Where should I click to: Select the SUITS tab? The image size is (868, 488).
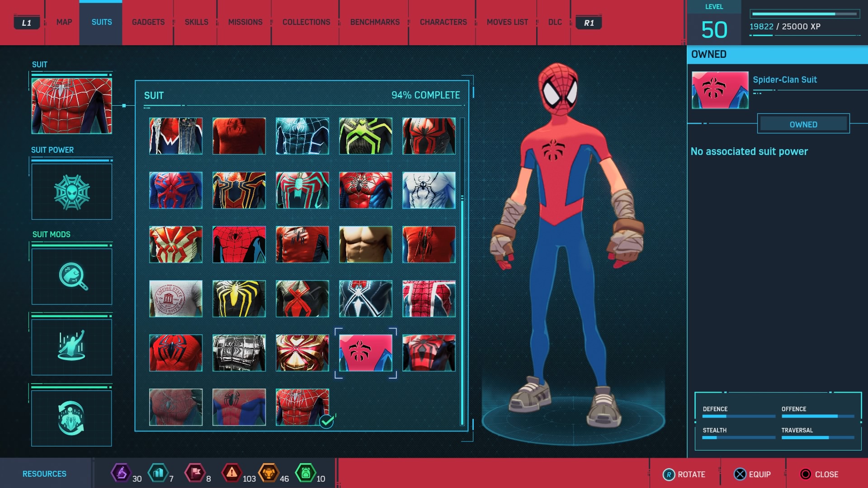coord(101,22)
